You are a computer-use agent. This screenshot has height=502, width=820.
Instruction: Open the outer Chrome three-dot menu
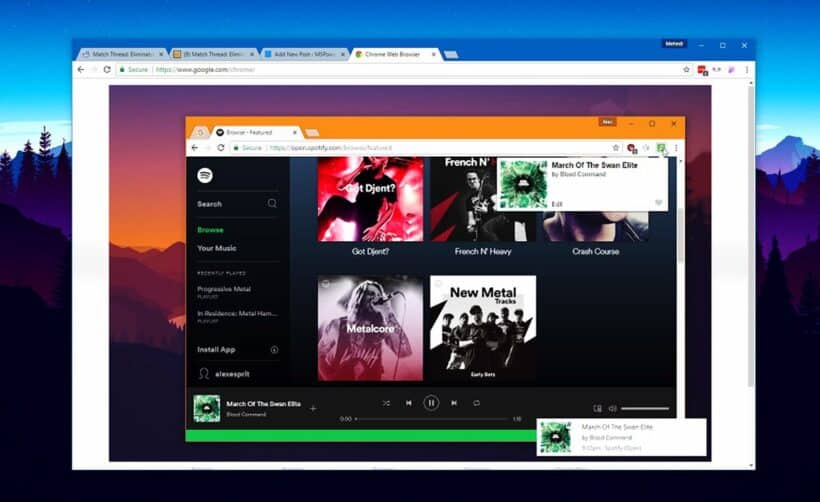click(746, 70)
